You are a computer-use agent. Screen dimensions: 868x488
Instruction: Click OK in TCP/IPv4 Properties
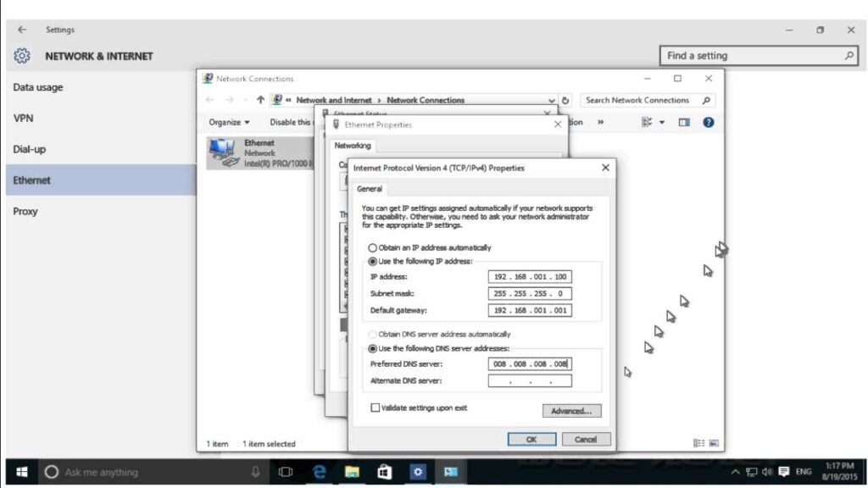[531, 440]
